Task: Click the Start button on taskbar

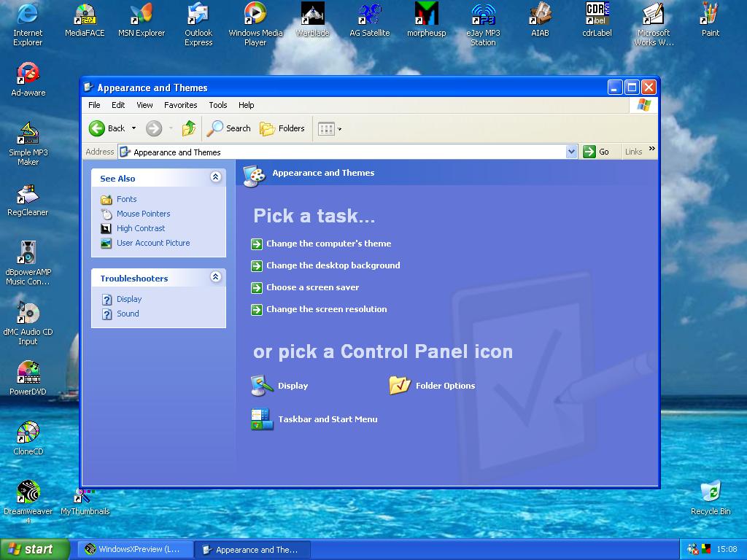Action: 34,550
